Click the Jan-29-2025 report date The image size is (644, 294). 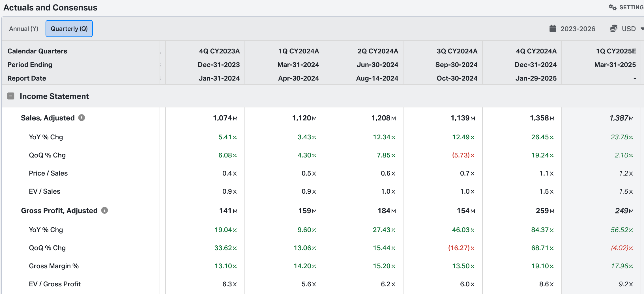click(536, 78)
